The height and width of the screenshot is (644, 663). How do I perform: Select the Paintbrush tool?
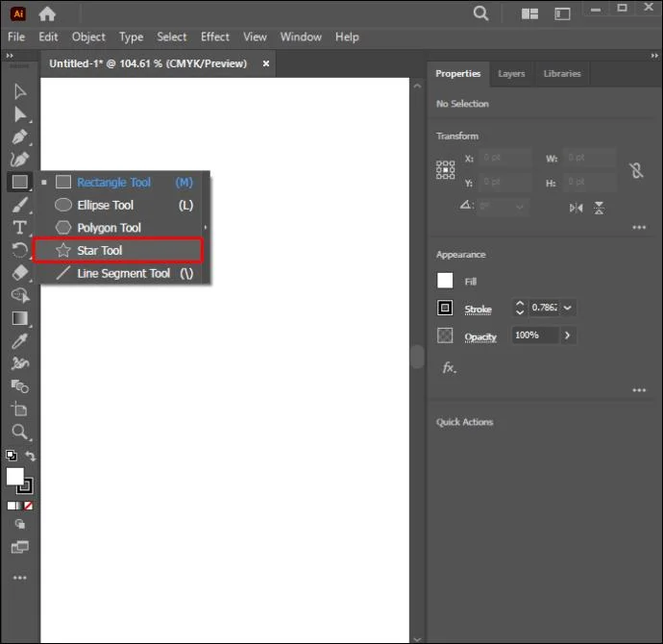(x=19, y=205)
